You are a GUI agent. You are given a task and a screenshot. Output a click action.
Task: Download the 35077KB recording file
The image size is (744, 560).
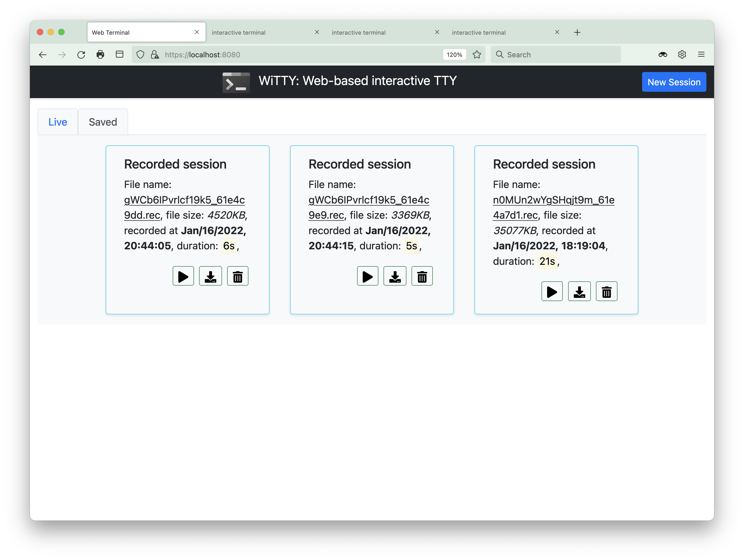[579, 291]
